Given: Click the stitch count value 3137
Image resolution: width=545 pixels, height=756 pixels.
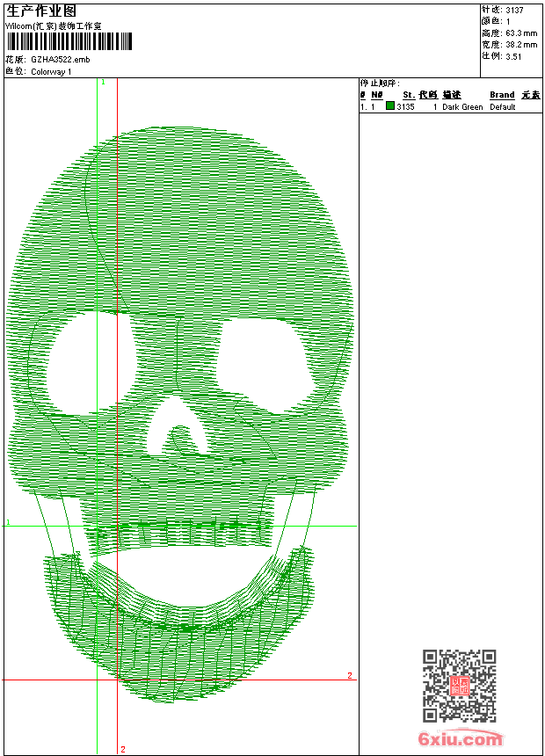Looking at the screenshot, I should (x=514, y=10).
